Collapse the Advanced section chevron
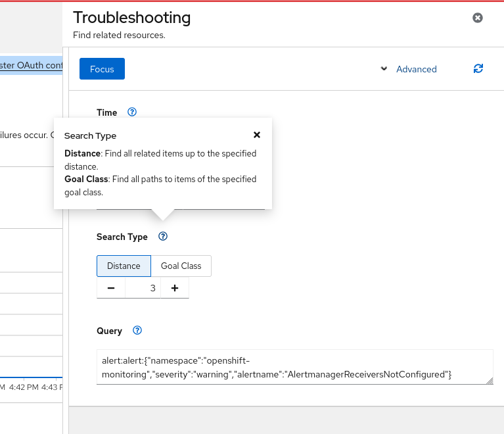504x434 pixels. coord(384,68)
